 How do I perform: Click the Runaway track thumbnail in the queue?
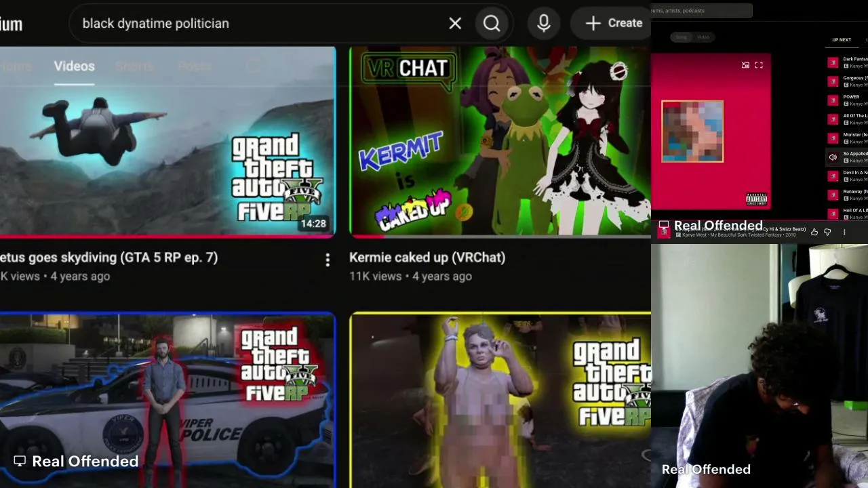pyautogui.click(x=833, y=195)
